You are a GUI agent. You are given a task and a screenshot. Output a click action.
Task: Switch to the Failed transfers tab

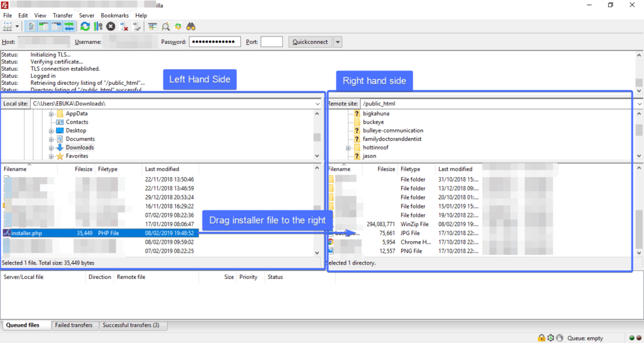tap(74, 325)
